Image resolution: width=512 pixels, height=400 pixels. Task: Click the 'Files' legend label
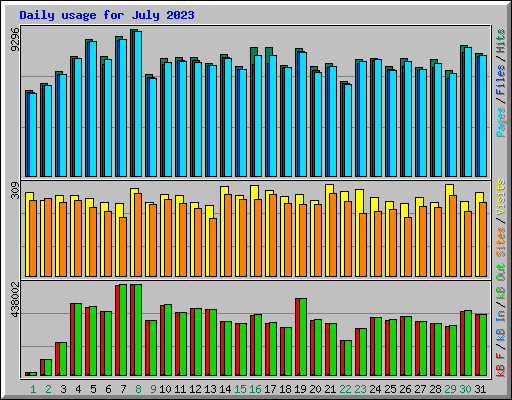tap(501, 80)
